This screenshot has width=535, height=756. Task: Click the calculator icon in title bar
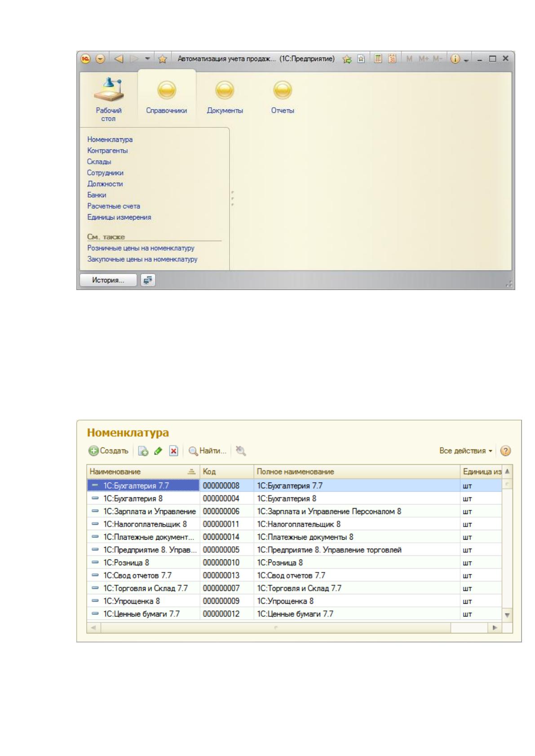[x=378, y=59]
